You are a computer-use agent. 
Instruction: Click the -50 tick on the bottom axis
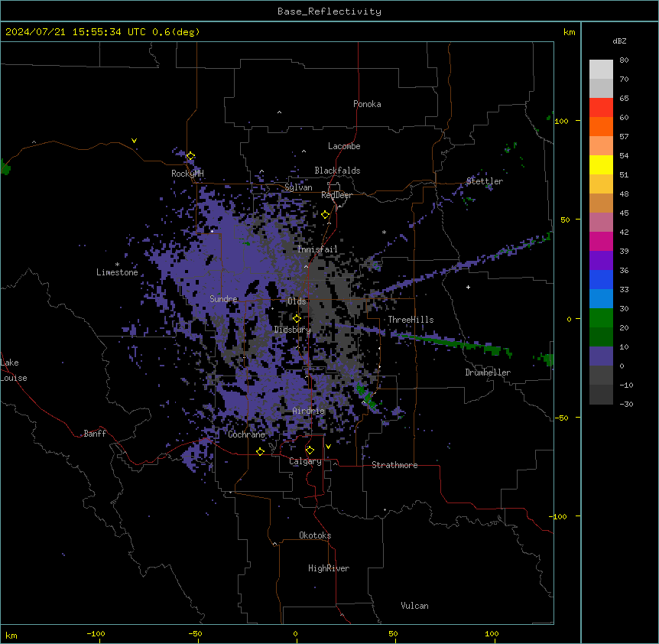pos(195,633)
